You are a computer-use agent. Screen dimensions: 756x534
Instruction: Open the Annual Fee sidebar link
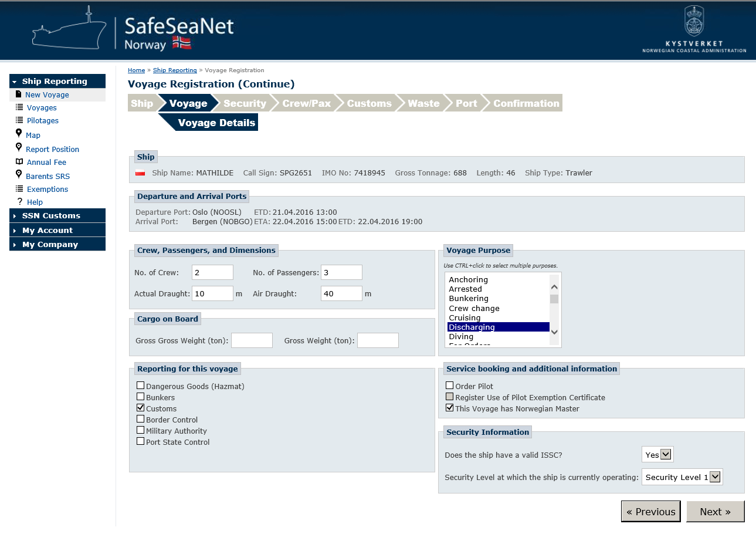pyautogui.click(x=46, y=162)
